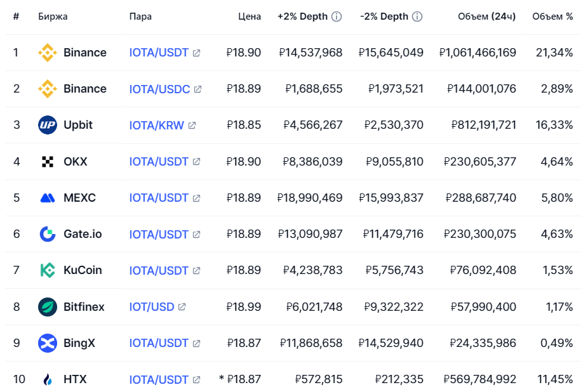Open the IOTA/KRW pair on Upbit
The image size is (581, 392).
[156, 125]
